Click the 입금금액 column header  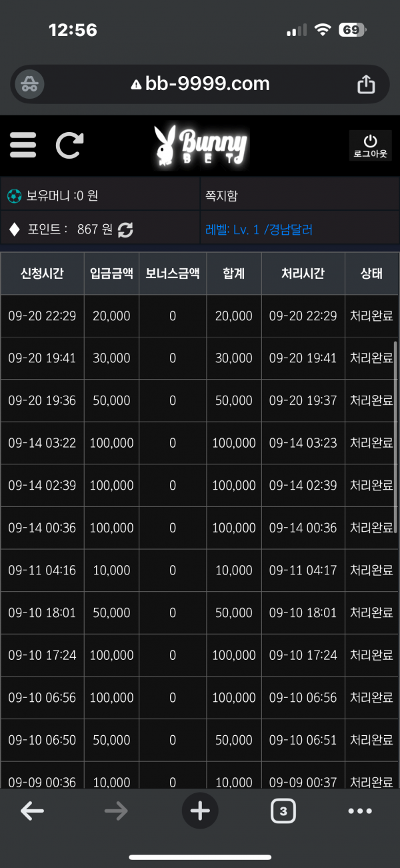point(111,274)
